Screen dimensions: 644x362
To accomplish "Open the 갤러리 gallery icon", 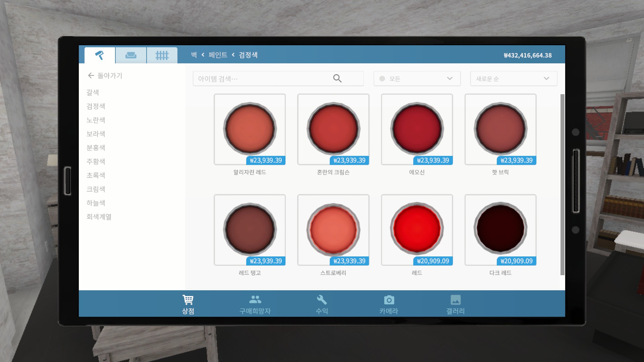I will [x=455, y=300].
